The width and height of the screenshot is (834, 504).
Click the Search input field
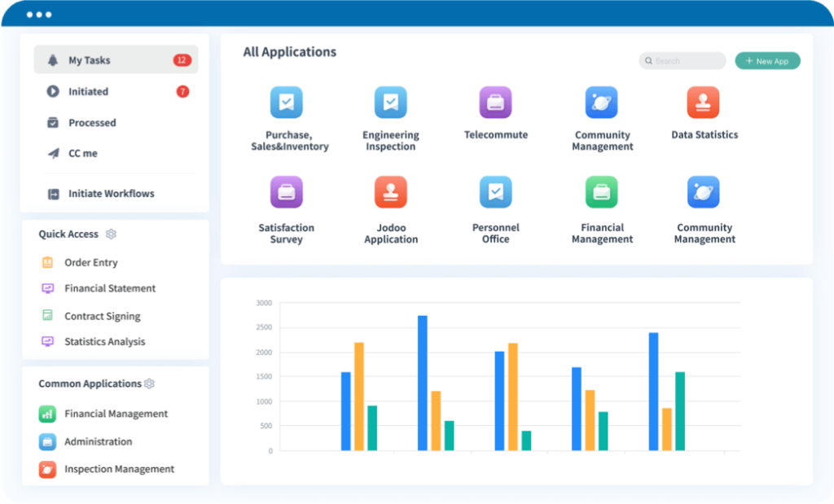click(682, 60)
